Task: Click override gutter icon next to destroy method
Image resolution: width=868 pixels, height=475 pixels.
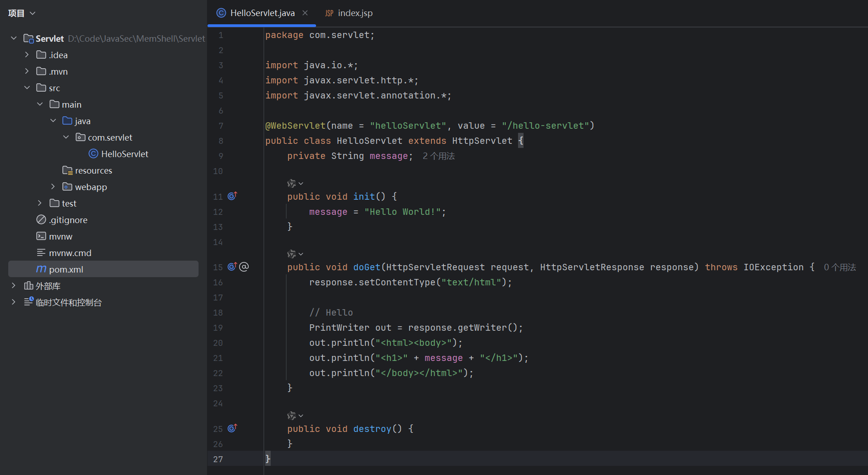Action: click(x=232, y=428)
